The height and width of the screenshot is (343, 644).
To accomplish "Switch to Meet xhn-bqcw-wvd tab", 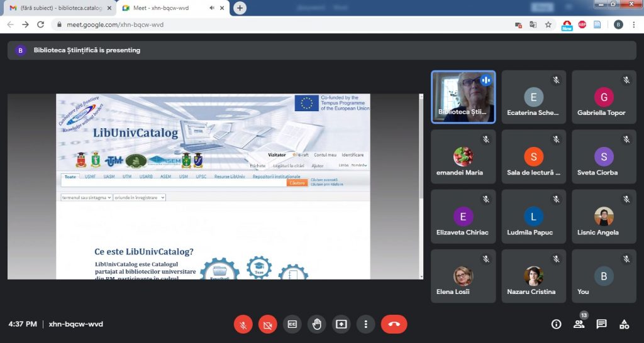I will 172,8.
